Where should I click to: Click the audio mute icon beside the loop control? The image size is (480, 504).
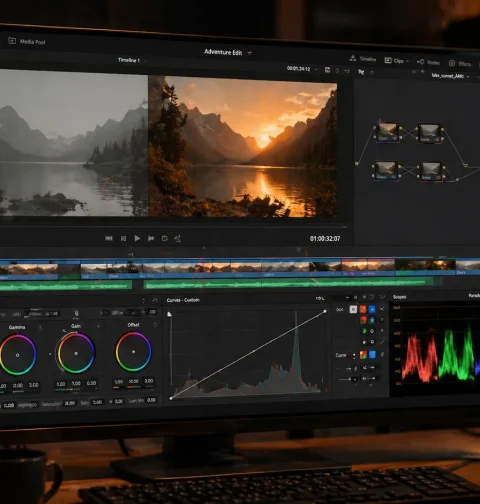point(178,238)
